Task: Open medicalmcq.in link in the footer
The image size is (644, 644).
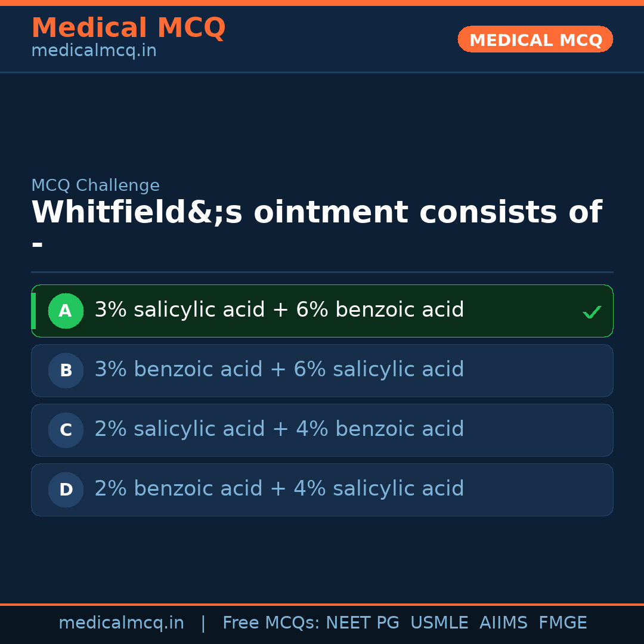Action: [121, 623]
